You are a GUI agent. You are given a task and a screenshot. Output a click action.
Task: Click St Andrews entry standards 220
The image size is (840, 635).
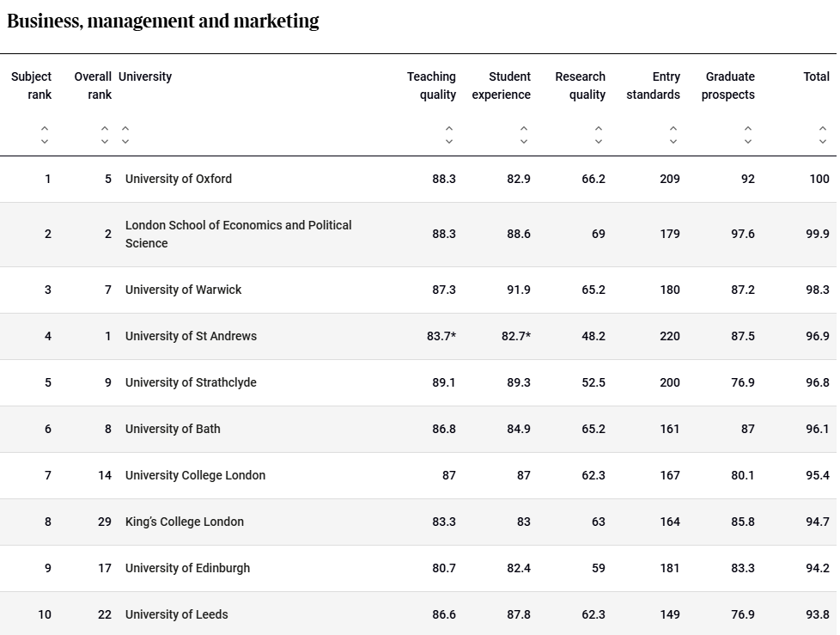(670, 336)
